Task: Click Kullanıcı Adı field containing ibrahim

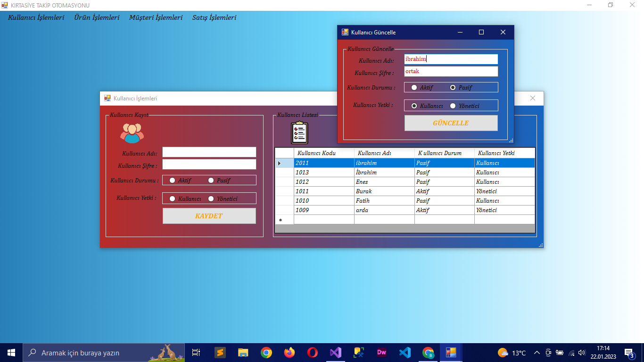Action: pyautogui.click(x=451, y=59)
